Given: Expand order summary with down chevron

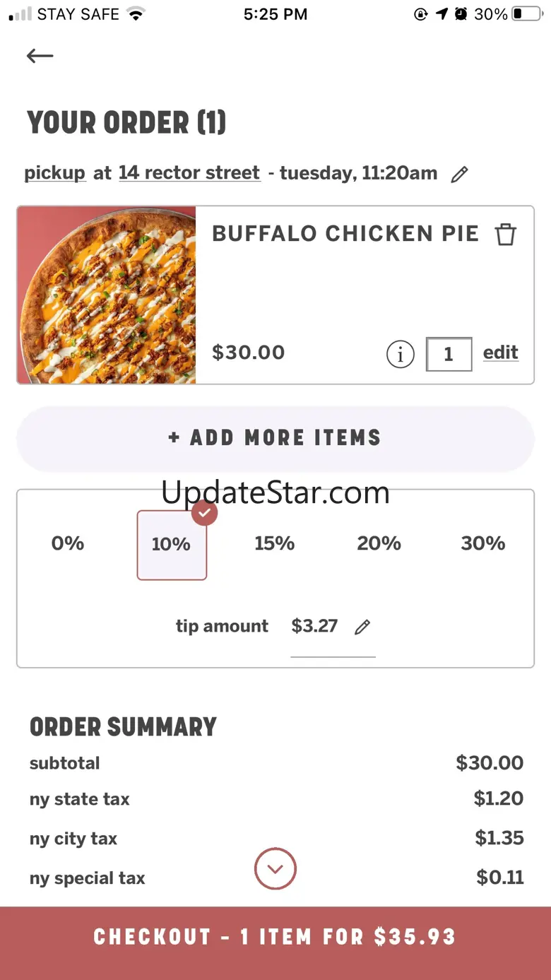Looking at the screenshot, I should tap(275, 868).
